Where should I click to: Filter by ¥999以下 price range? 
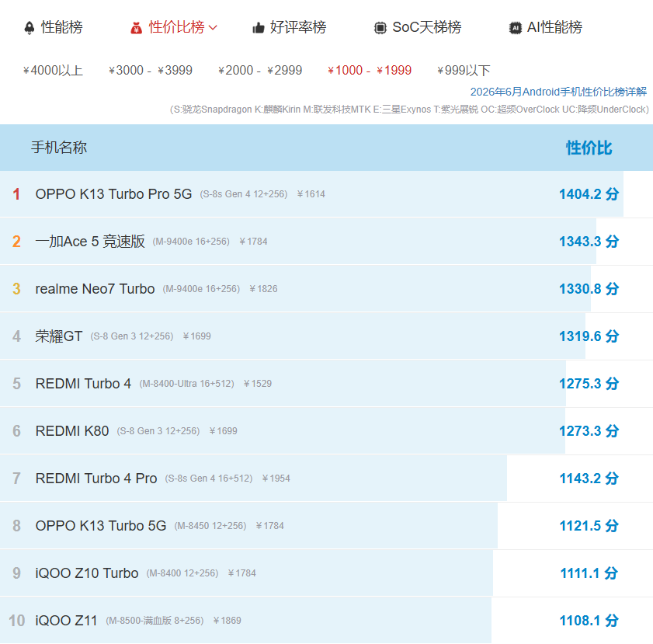[464, 71]
